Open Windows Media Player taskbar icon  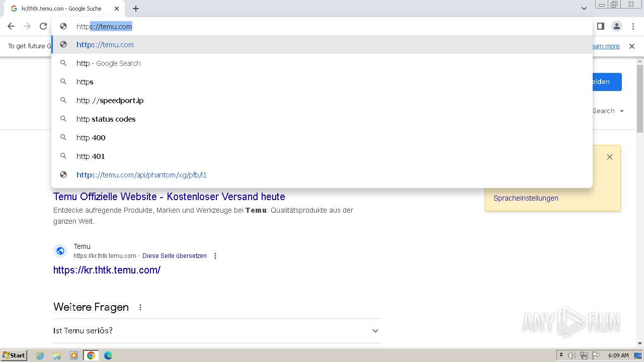pyautogui.click(x=74, y=355)
